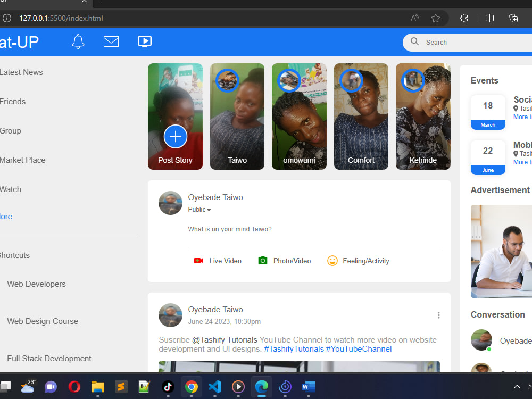Open the Public audience dropdown
This screenshot has height=399, width=532.
[x=199, y=210]
